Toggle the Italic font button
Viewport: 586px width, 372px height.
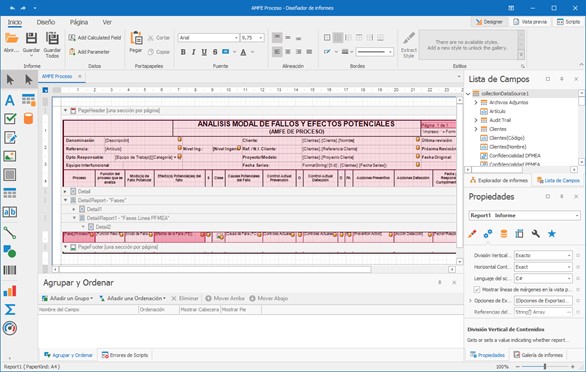pyautogui.click(x=194, y=52)
